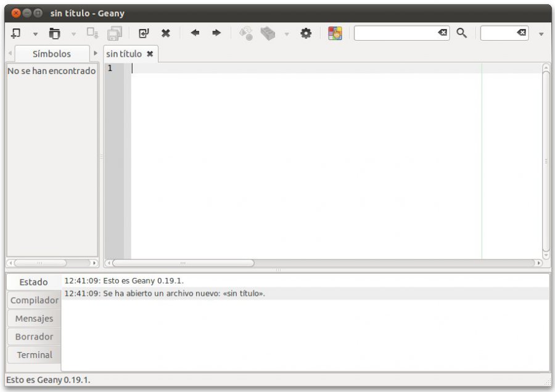Close the current file toolbar X icon
This screenshot has width=555, height=392.
pyautogui.click(x=166, y=33)
